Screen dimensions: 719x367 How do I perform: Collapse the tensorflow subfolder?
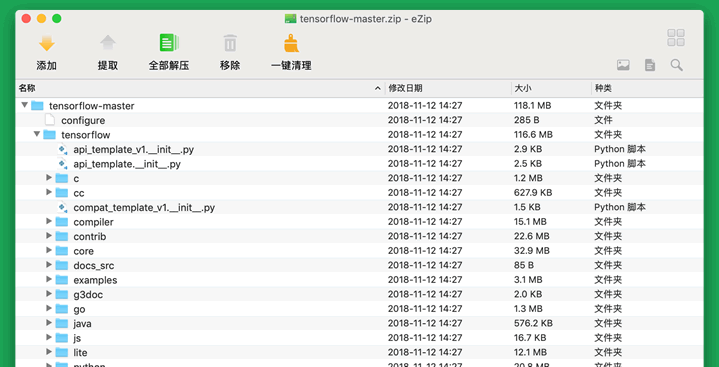[37, 134]
